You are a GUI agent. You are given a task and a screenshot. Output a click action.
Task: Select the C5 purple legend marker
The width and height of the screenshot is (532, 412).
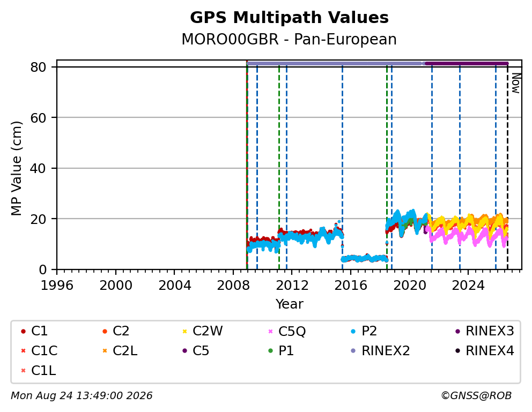tap(184, 351)
